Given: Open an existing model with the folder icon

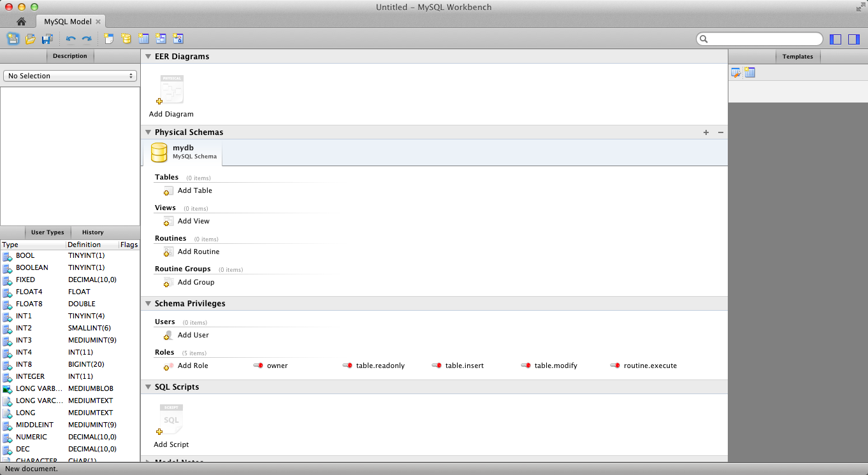Looking at the screenshot, I should pos(30,39).
